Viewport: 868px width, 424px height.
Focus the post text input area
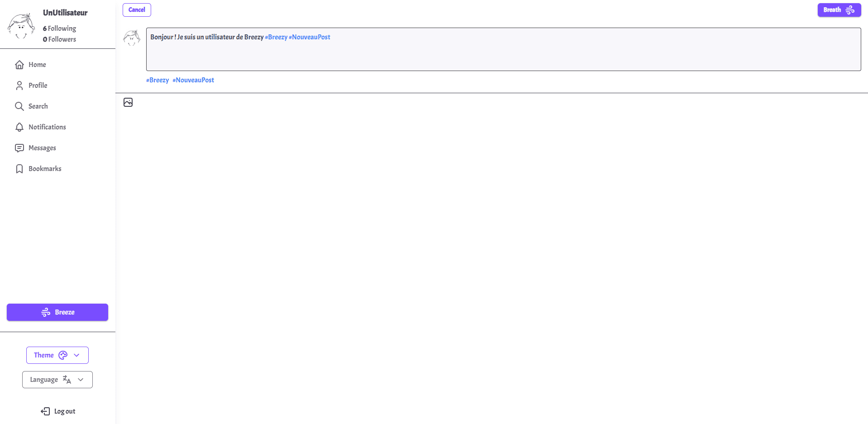[x=503, y=53]
